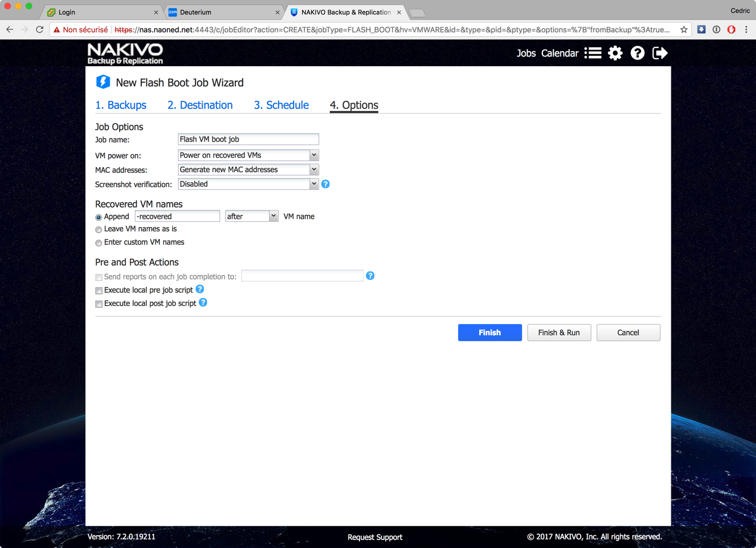Click the Finish & Run button
The height and width of the screenshot is (548, 756).
(x=559, y=333)
